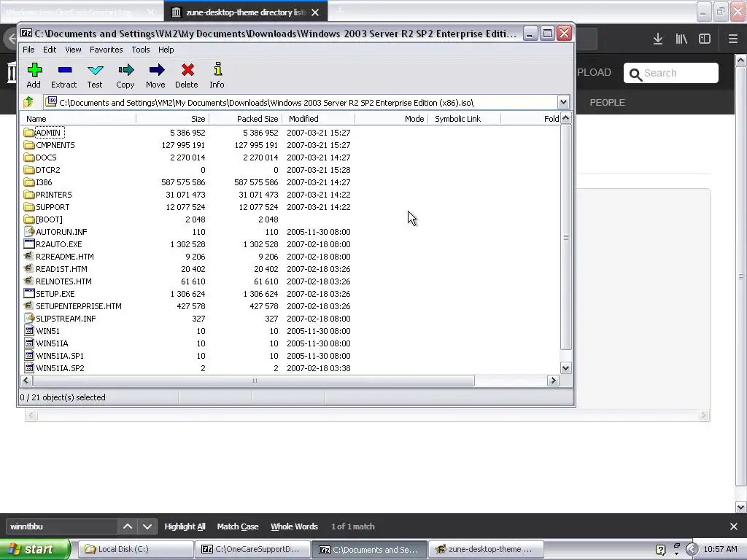The image size is (747, 560).
Task: Find next match arrow
Action: (147, 526)
